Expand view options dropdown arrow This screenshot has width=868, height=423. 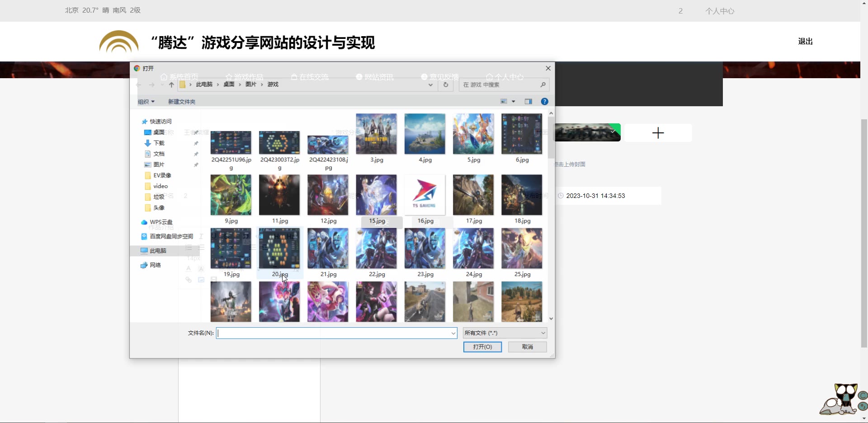(514, 102)
